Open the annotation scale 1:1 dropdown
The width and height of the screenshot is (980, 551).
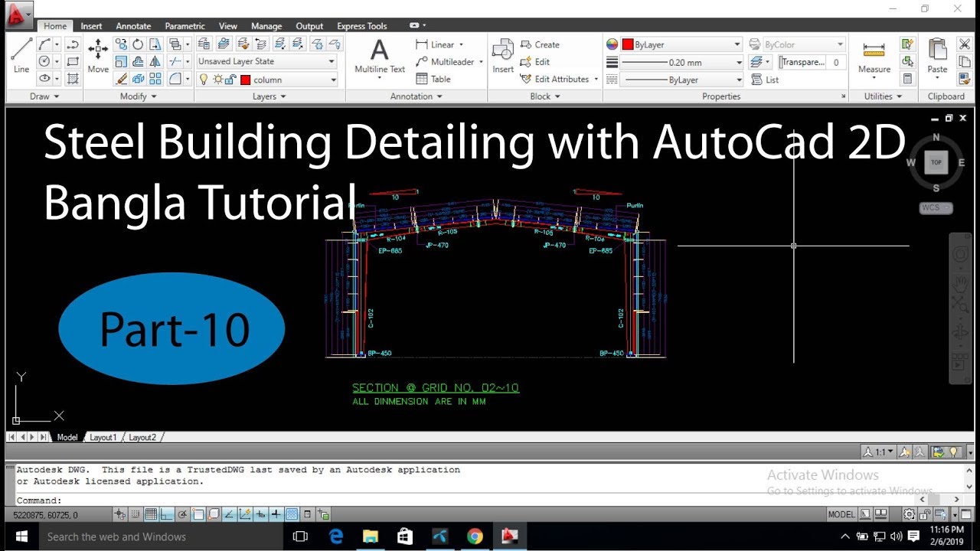[879, 452]
